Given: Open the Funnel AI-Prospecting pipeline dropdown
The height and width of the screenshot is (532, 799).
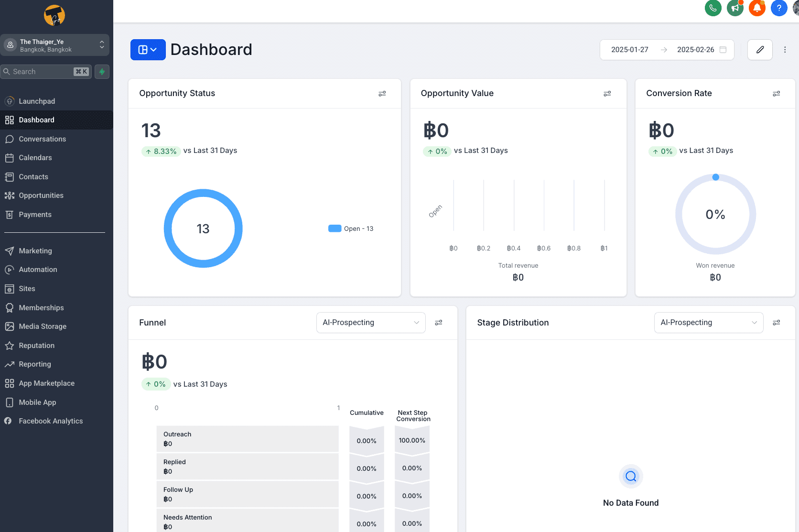Looking at the screenshot, I should click(371, 323).
